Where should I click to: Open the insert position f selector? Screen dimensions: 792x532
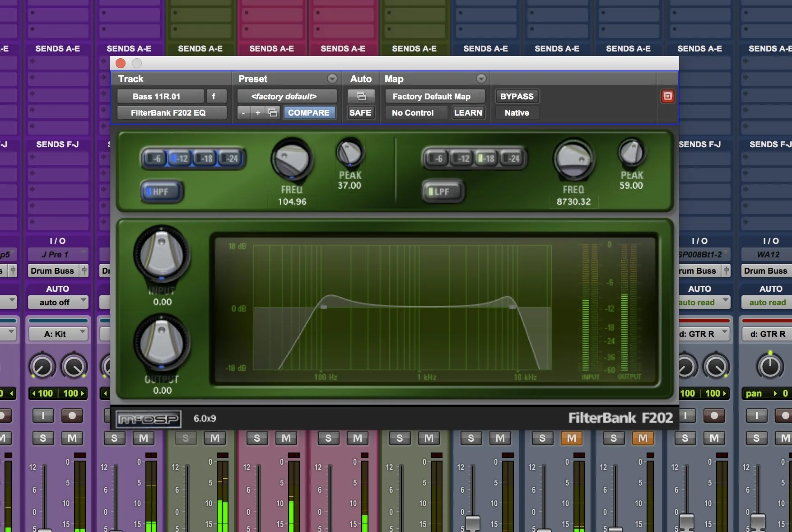coord(216,96)
